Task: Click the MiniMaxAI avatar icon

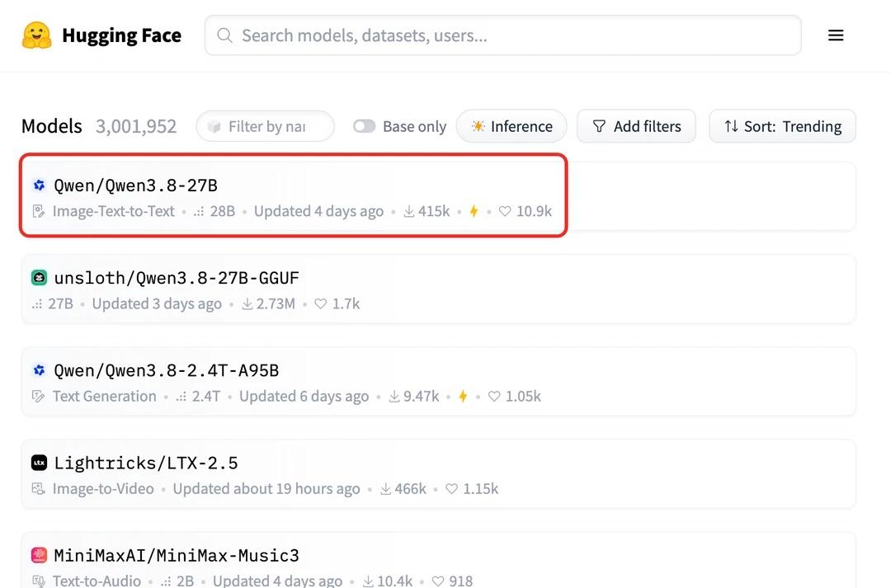Action: (x=39, y=555)
